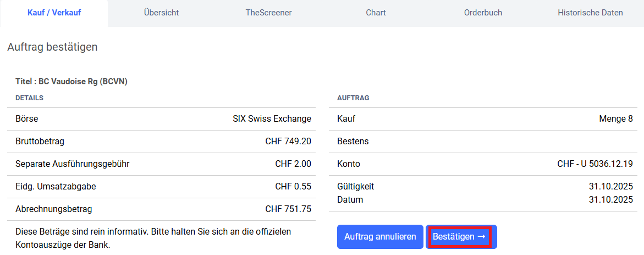View the Historische Daten tab
This screenshot has height=255, width=644.
590,13
